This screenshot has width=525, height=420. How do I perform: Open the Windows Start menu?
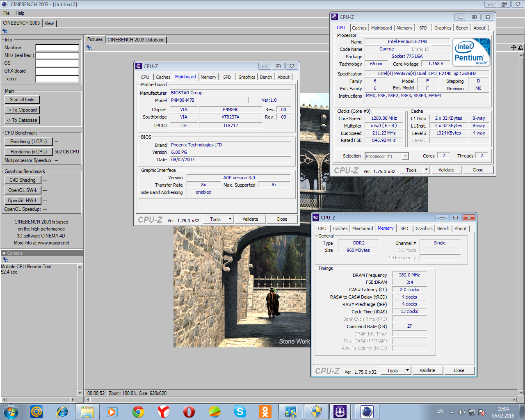pos(11,411)
